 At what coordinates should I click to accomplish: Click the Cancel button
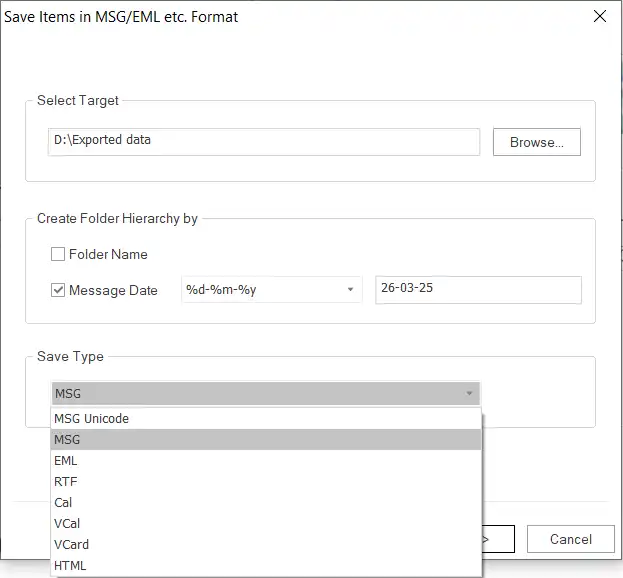tap(571, 539)
